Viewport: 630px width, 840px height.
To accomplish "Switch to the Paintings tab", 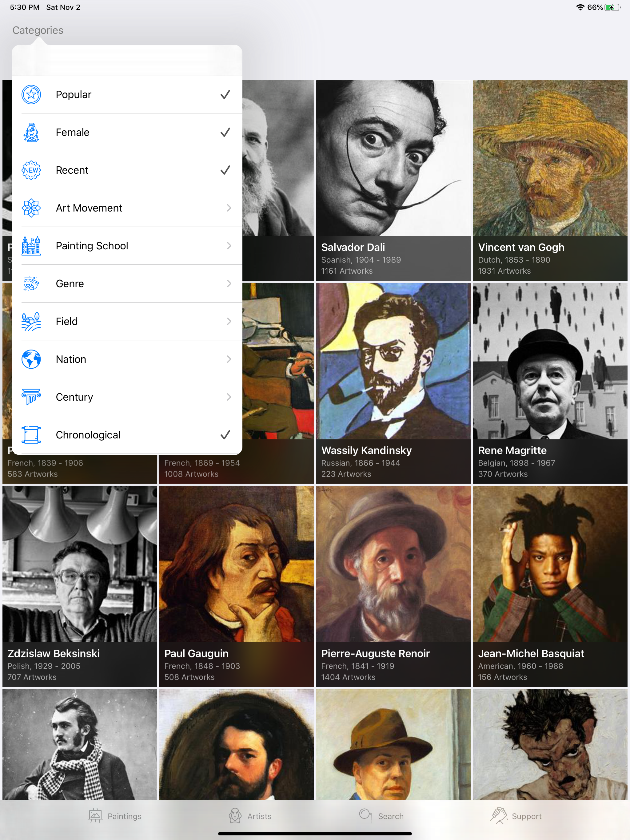I will pyautogui.click(x=115, y=816).
